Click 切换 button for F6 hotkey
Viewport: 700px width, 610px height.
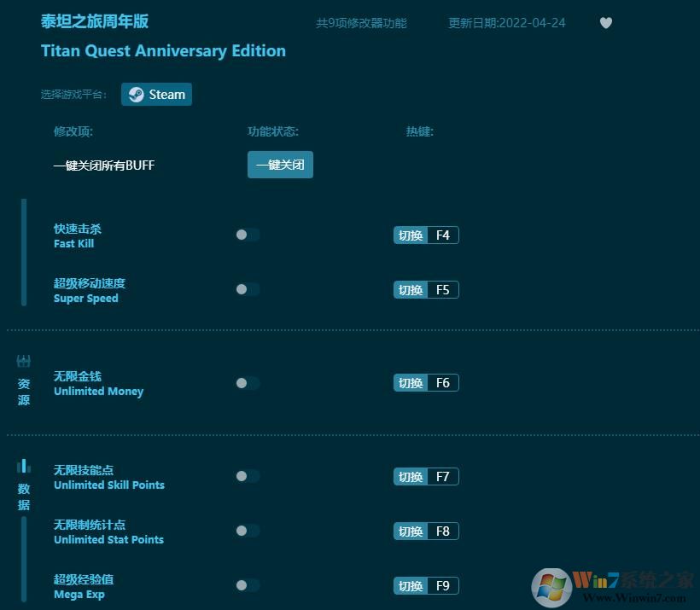click(x=411, y=383)
